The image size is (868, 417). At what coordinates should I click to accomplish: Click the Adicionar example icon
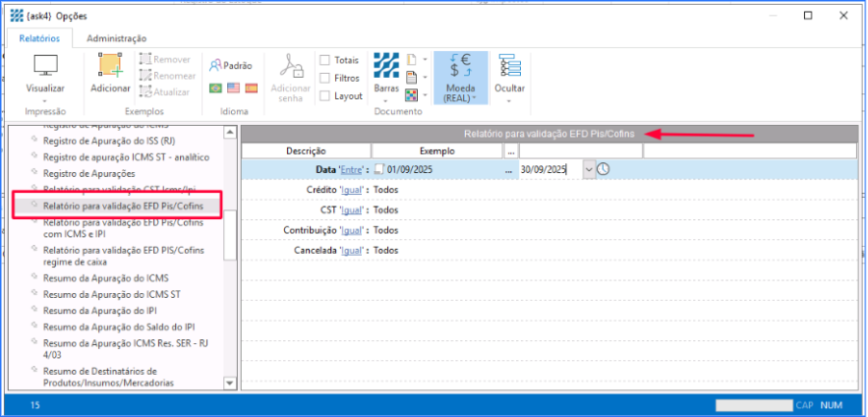coord(110,67)
